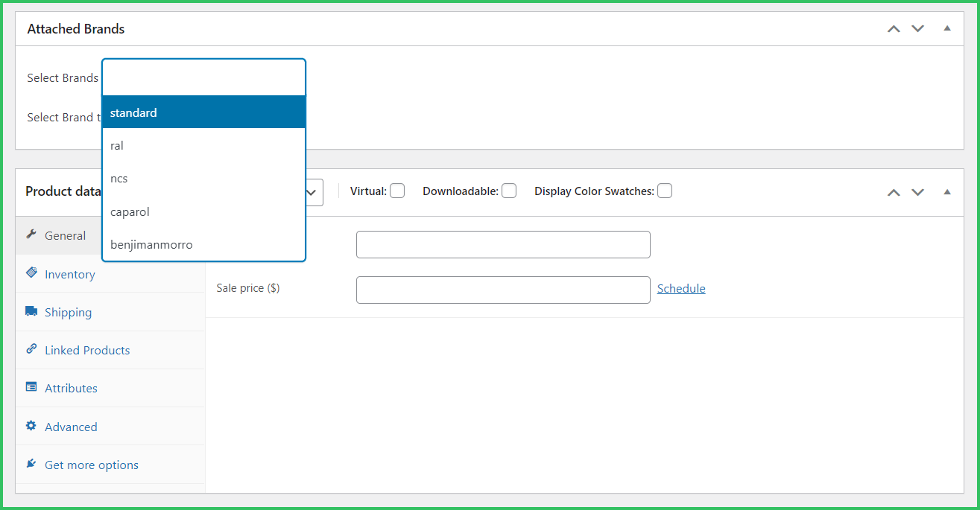980x510 pixels.
Task: Open the Schedule sale link
Action: coord(681,289)
